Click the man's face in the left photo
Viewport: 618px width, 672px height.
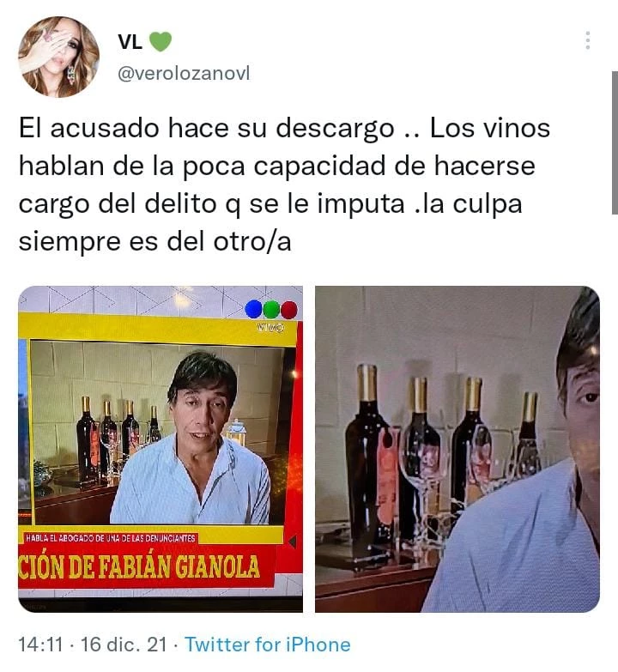203,409
